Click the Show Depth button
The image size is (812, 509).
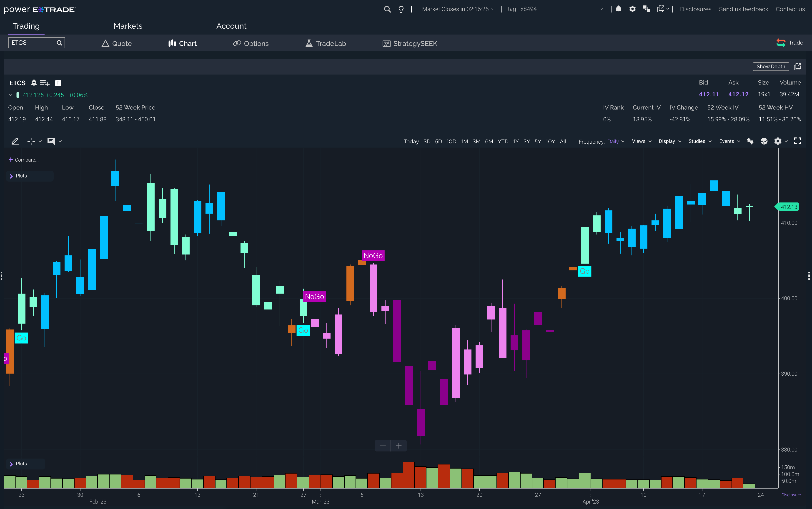coord(771,66)
